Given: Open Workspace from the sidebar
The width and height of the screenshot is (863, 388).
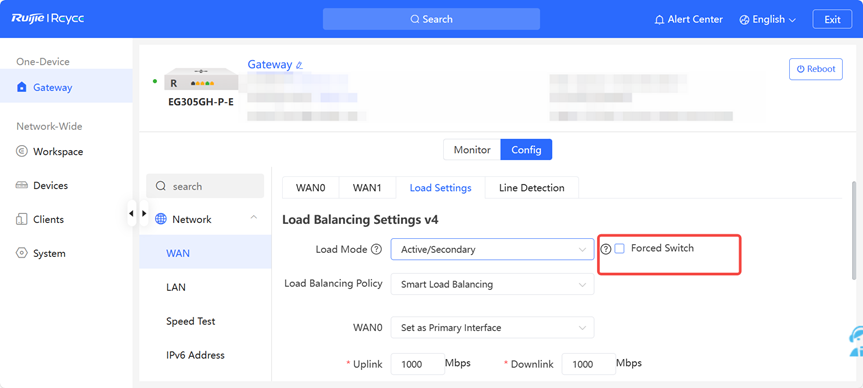Looking at the screenshot, I should pos(58,151).
